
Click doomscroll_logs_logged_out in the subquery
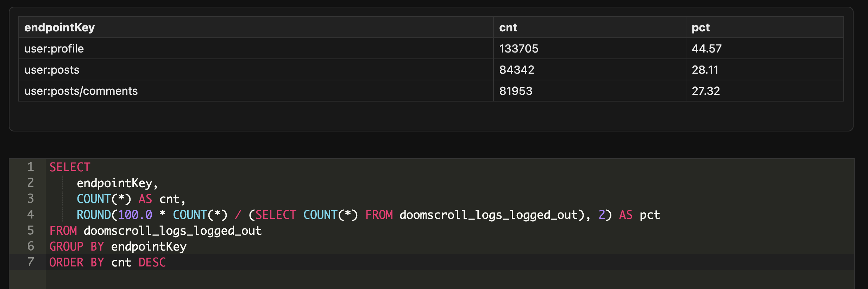(489, 215)
